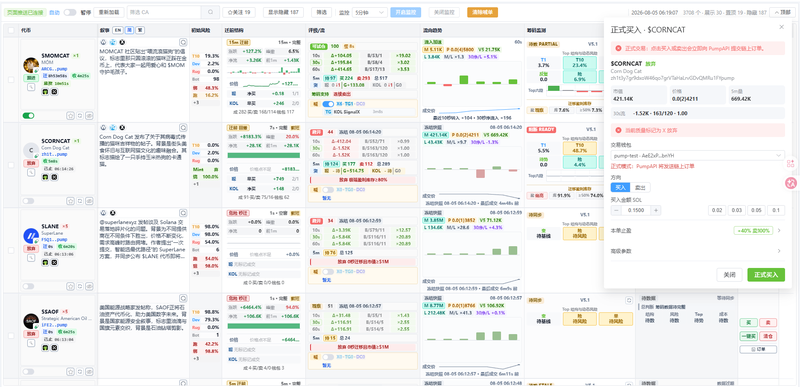
Task: Click the 顶部 scroll-to-top button
Action: click(x=782, y=13)
